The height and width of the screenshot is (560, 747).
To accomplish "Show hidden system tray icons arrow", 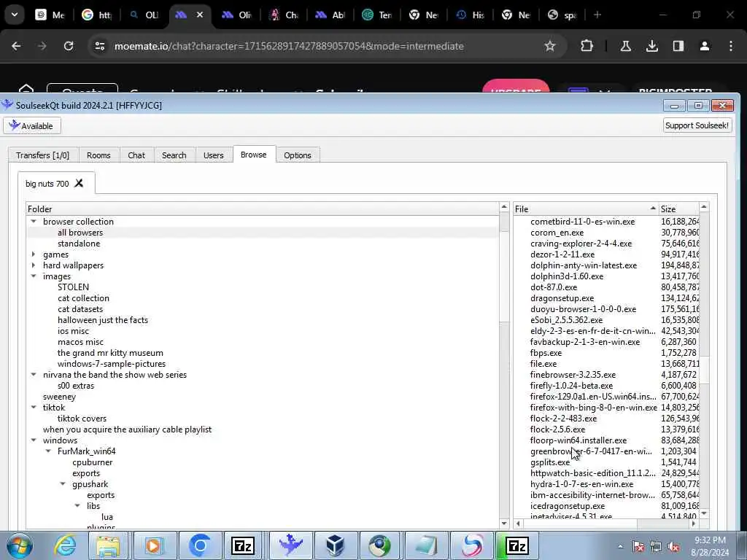I will tap(620, 547).
